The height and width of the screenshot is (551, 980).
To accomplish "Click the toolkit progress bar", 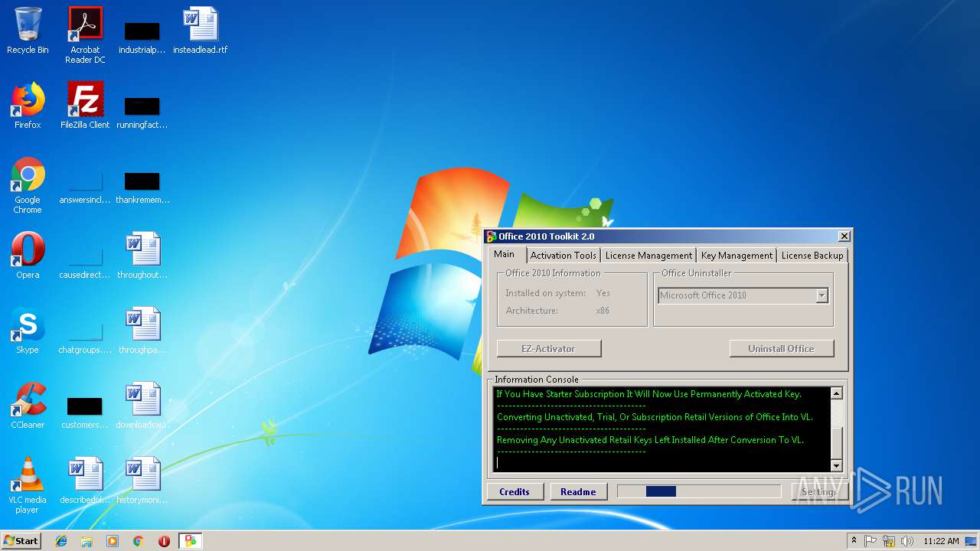I will point(699,491).
